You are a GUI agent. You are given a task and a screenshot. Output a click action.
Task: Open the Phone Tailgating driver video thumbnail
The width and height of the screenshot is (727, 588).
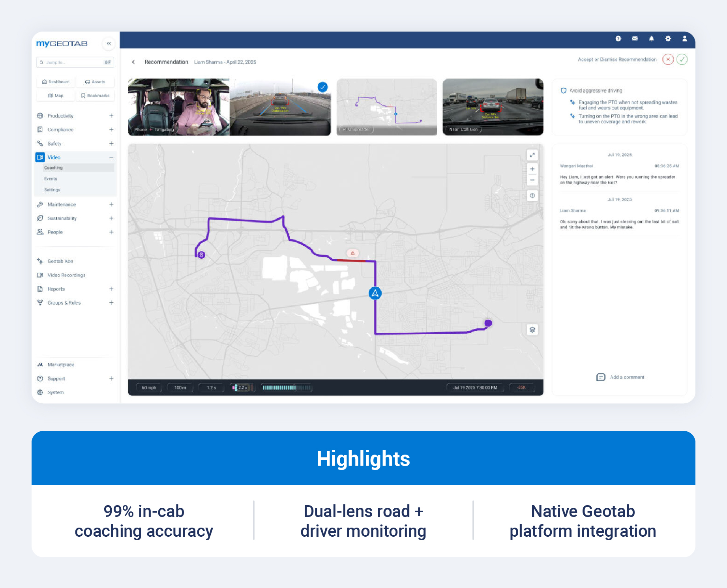click(x=229, y=107)
